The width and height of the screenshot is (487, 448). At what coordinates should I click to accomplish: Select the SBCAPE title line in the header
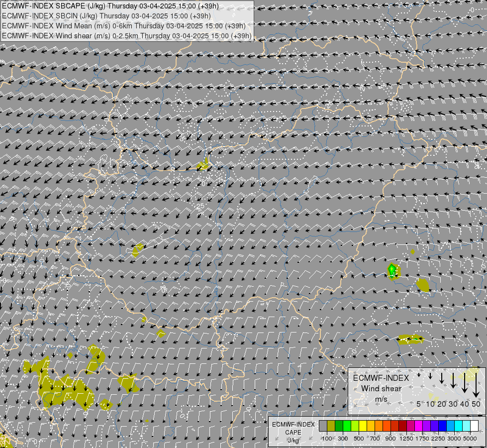110,6
